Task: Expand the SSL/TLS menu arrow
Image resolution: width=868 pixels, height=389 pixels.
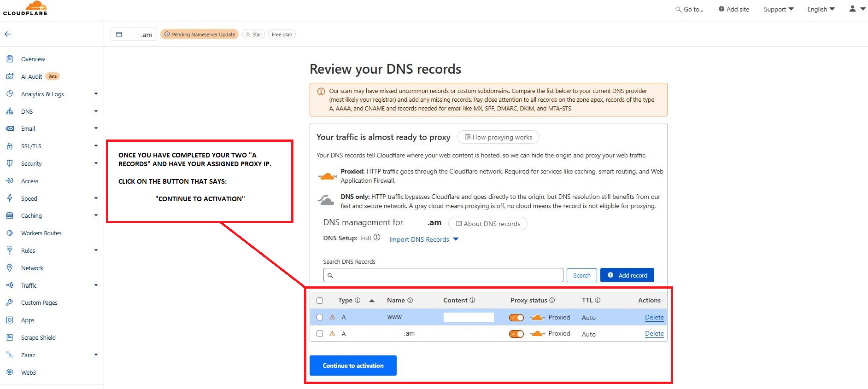Action: (x=96, y=146)
